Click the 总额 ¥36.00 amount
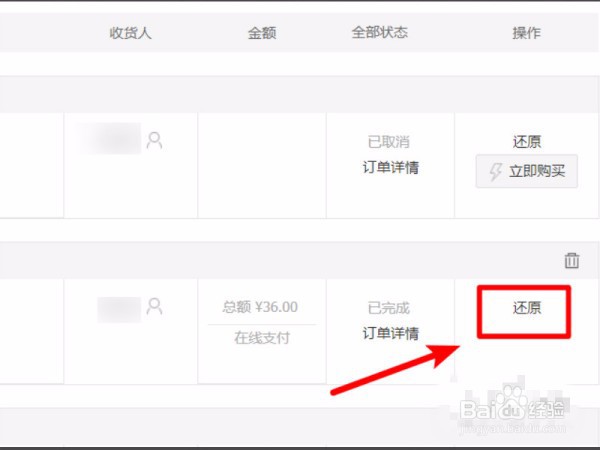The width and height of the screenshot is (600, 450). 260,307
